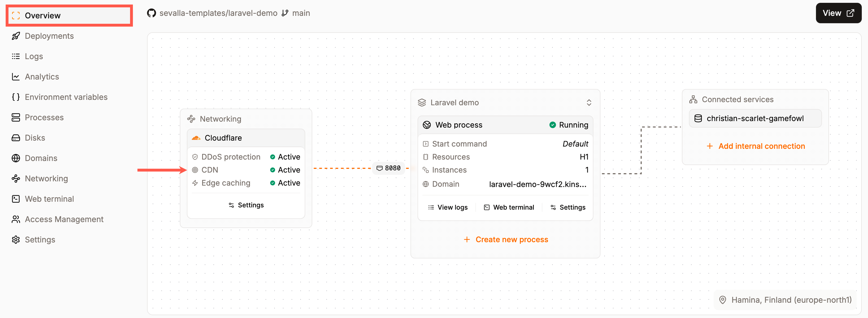Open Environment variables via braces icon

coord(16,97)
